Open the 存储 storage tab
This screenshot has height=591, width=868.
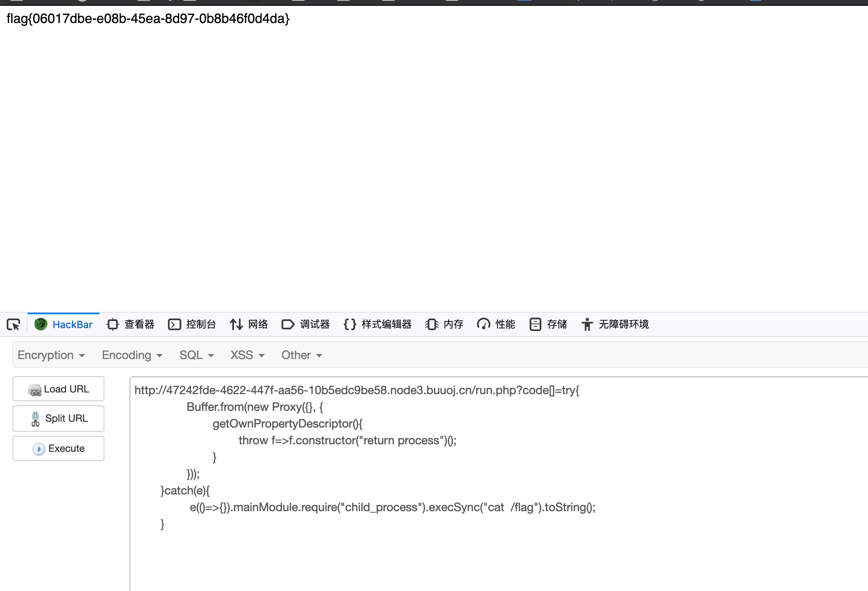click(x=548, y=324)
